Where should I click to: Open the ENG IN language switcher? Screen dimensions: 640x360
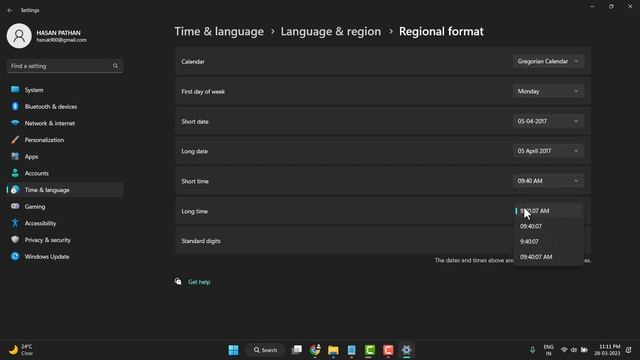click(x=549, y=350)
